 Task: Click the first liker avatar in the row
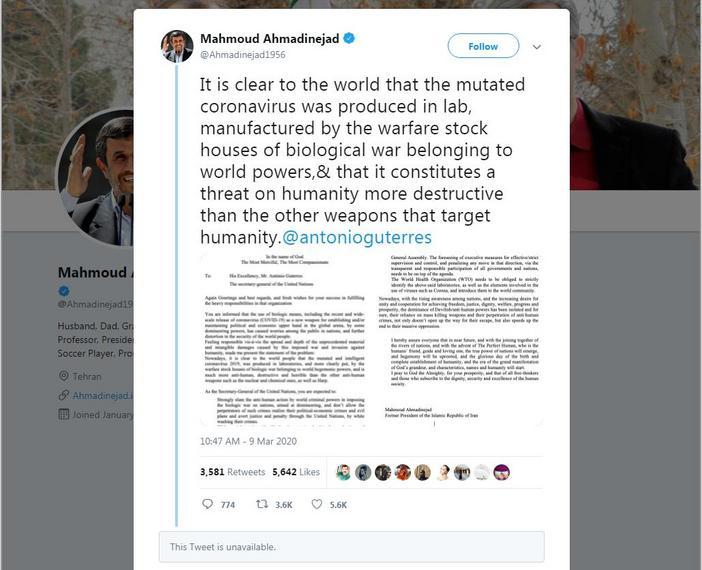(344, 472)
